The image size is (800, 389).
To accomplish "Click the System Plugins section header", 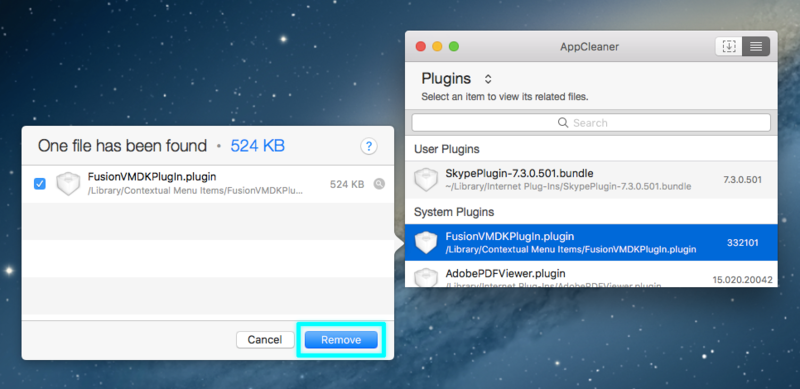I will [x=454, y=212].
